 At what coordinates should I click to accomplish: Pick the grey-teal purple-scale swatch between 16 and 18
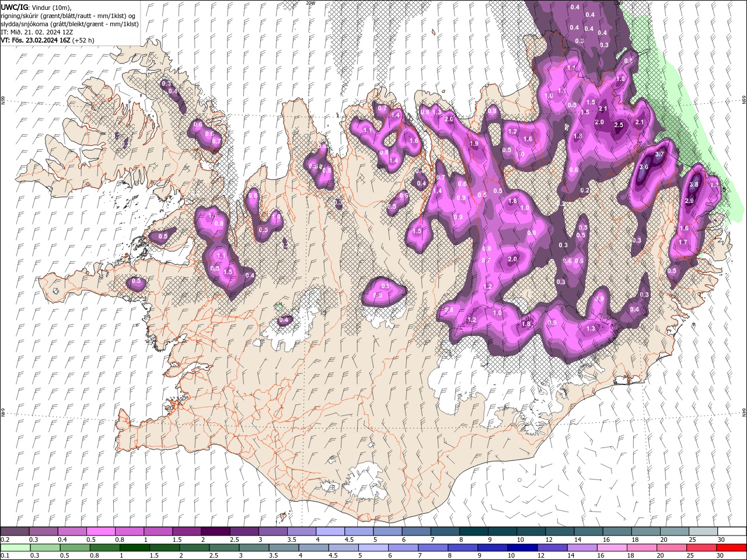point(617,531)
